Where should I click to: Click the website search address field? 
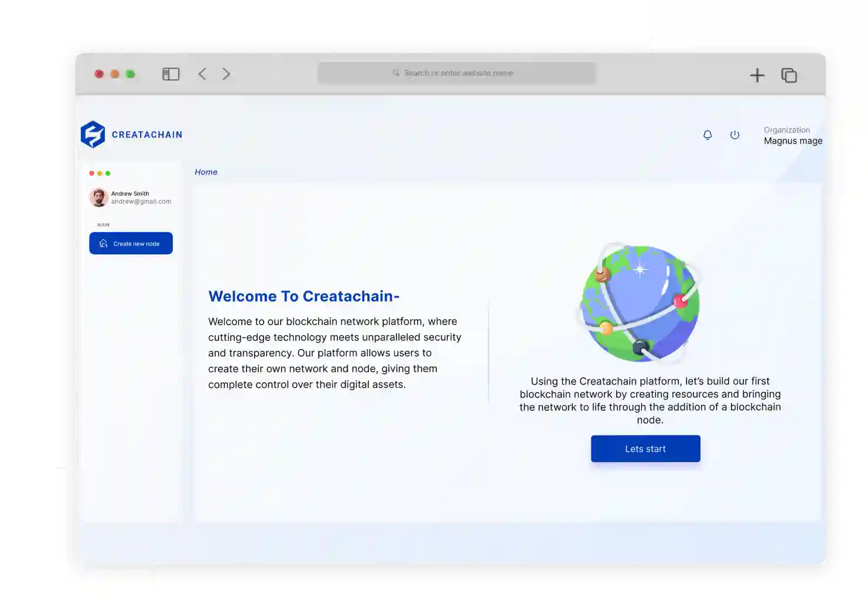pos(456,73)
